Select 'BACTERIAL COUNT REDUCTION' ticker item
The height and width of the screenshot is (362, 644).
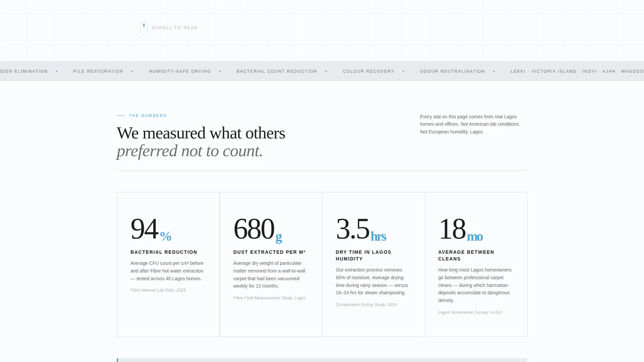tap(277, 71)
